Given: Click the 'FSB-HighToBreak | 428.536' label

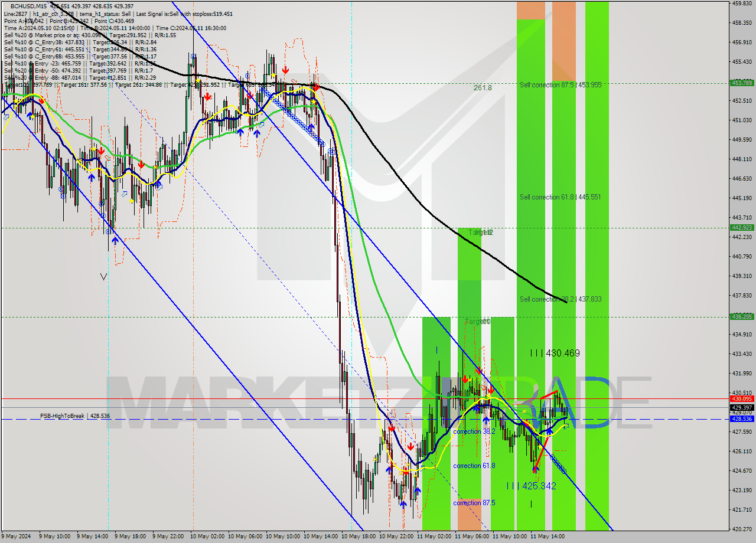Looking at the screenshot, I should [75, 416].
